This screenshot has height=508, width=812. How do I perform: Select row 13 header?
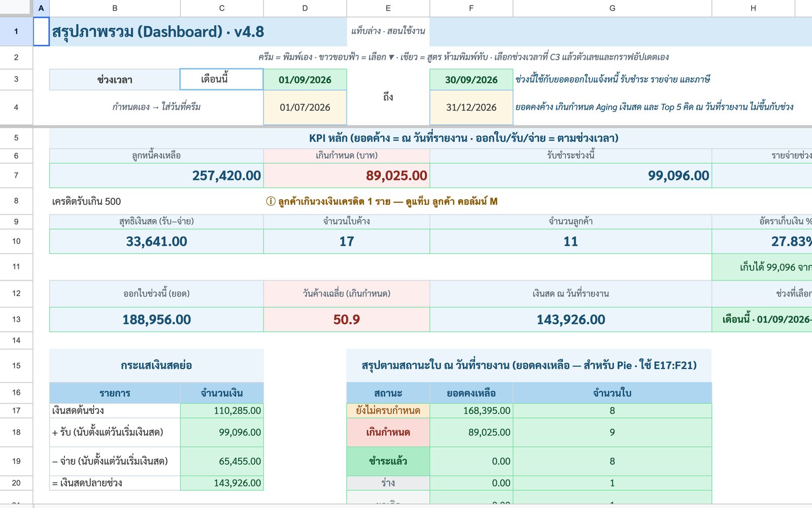click(x=16, y=320)
